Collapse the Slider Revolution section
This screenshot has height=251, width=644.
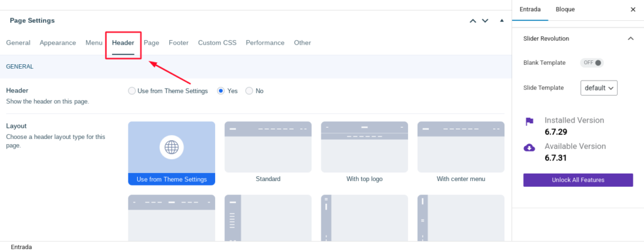[630, 38]
